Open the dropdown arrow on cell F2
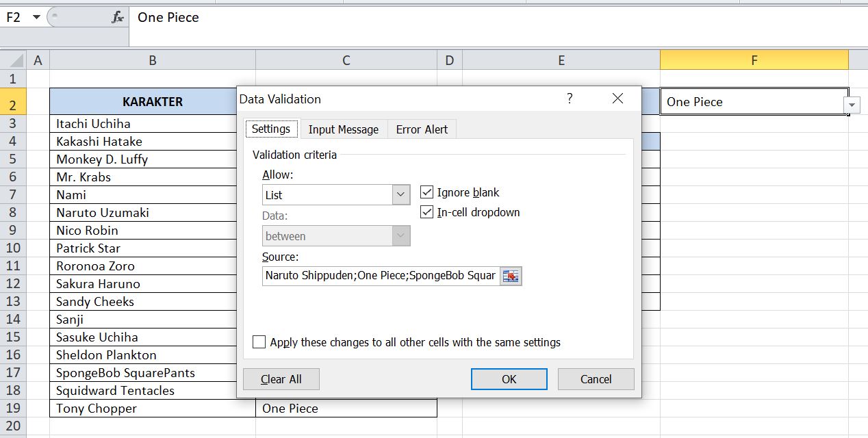Viewport: 868px width, 438px height. (851, 105)
